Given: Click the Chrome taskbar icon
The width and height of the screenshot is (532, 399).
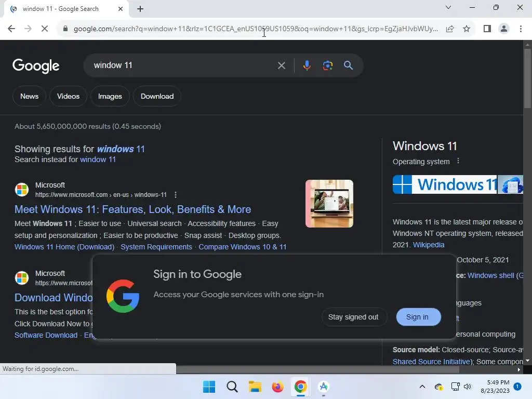Looking at the screenshot, I should tap(301, 387).
